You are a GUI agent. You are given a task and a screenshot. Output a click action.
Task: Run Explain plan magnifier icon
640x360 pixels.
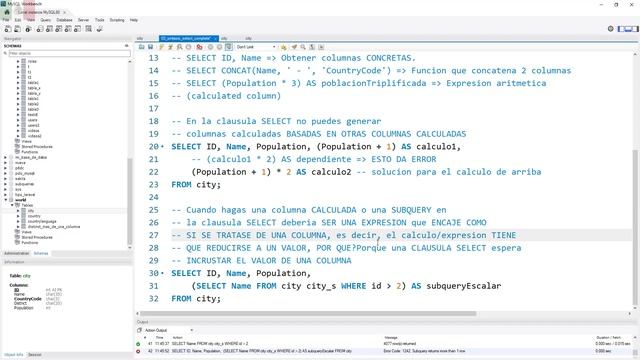pyautogui.click(x=179, y=47)
